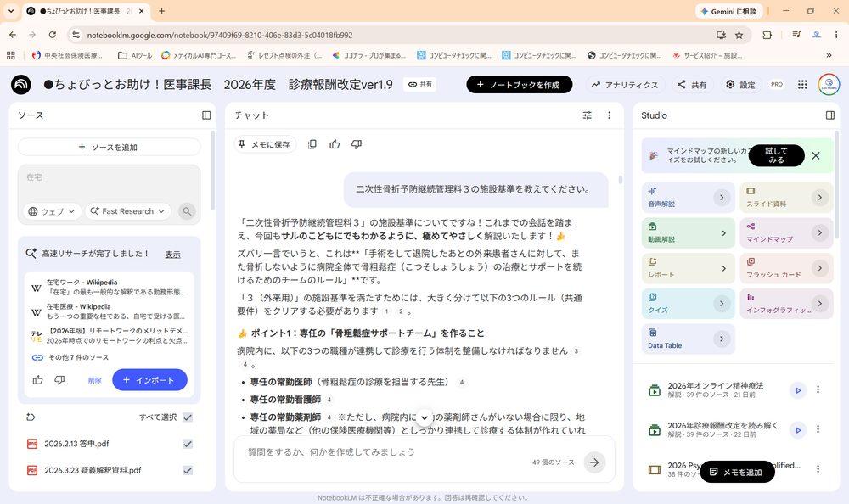
Task: Give thumbs down to chat response
Action: [357, 144]
